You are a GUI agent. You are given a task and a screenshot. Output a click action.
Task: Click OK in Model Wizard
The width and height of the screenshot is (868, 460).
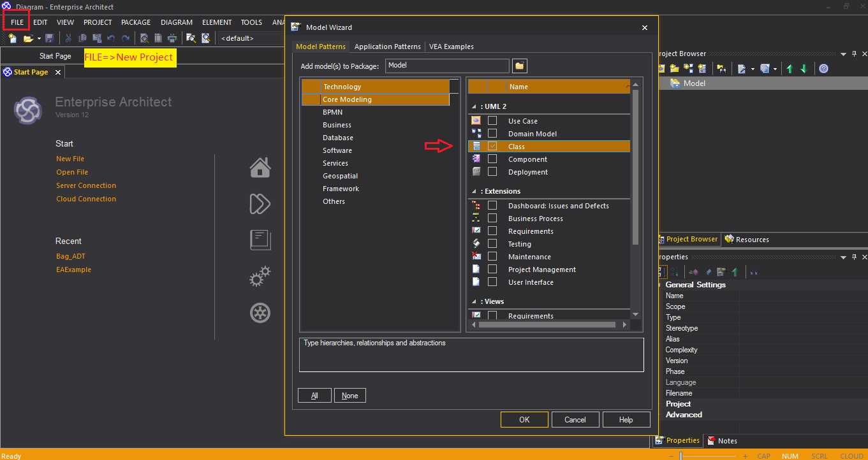pyautogui.click(x=524, y=419)
